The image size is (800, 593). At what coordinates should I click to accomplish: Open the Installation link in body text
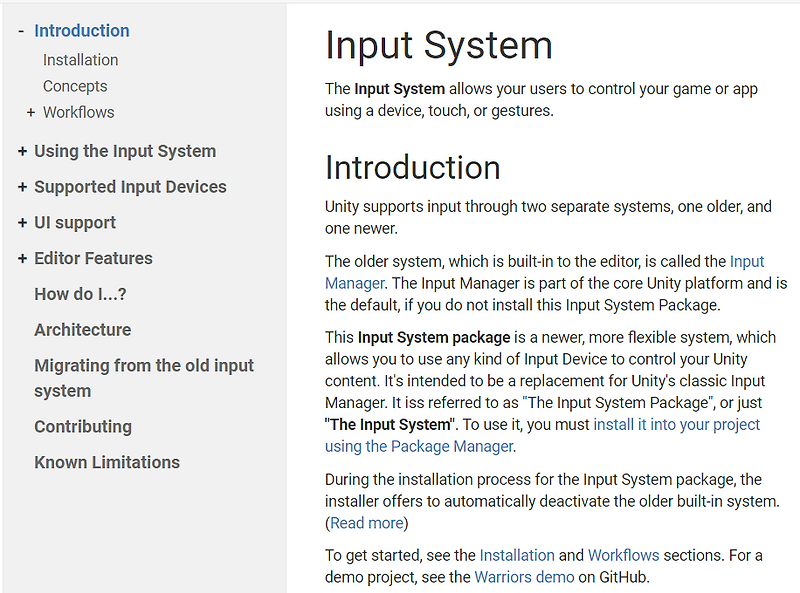coord(517,555)
